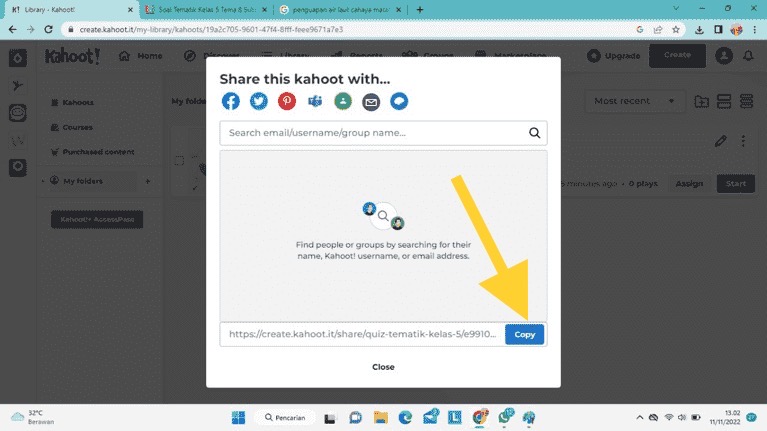
Task: Select Courses in library sidebar
Action: (71, 127)
